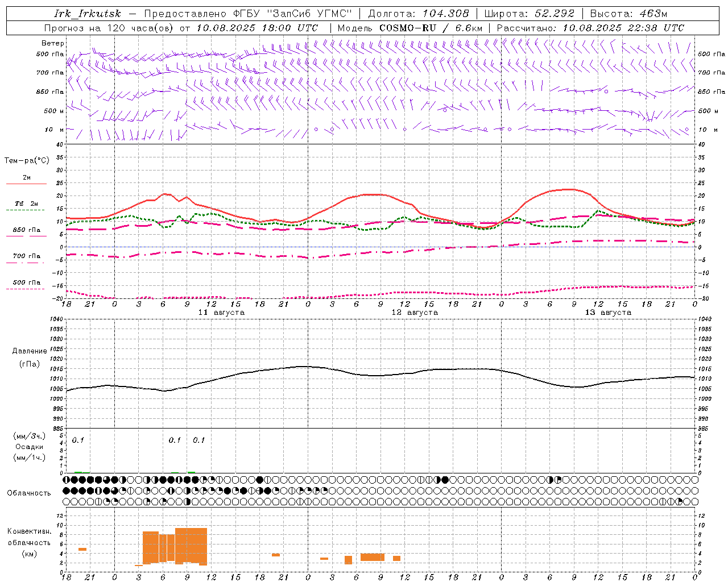Screen dimensions: 728x582
Task: Click the 'Td 2м' dew point legend label
Action: pos(27,203)
